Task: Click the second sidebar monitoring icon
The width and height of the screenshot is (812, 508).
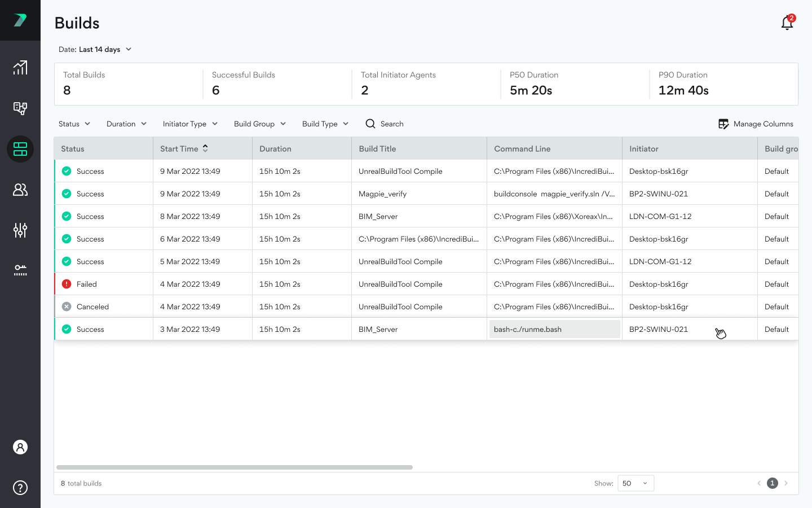Action: coord(20,108)
